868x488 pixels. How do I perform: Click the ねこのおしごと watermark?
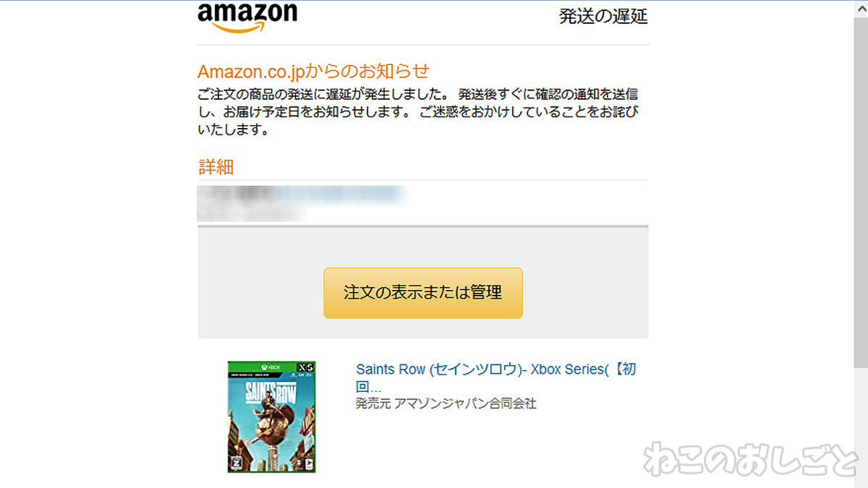tap(750, 460)
